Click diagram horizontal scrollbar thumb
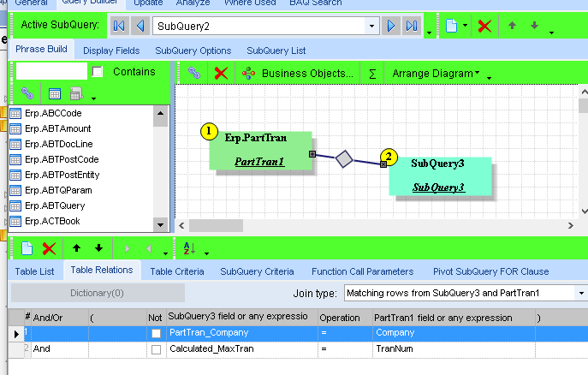This screenshot has height=375, width=588. coord(216,225)
